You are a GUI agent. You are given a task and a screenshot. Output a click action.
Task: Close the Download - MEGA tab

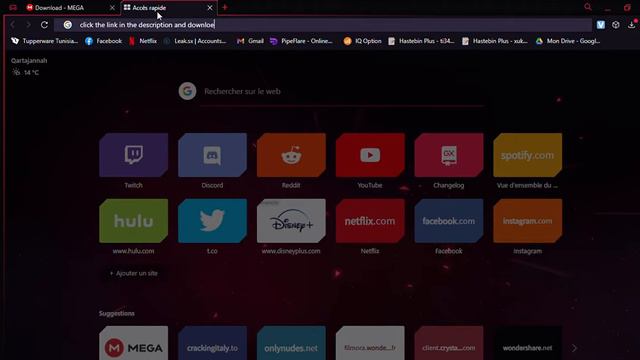coord(112,8)
